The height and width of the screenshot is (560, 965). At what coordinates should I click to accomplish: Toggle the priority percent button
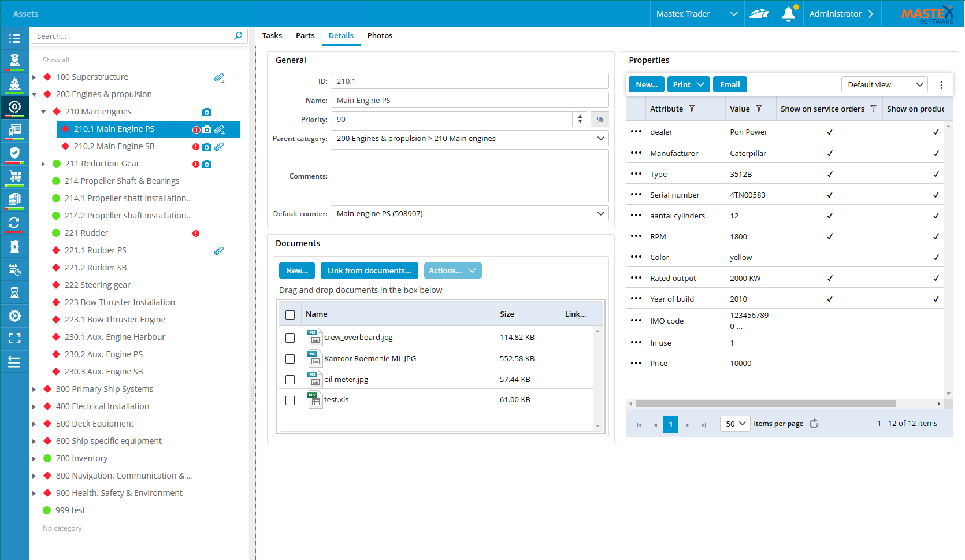[600, 120]
